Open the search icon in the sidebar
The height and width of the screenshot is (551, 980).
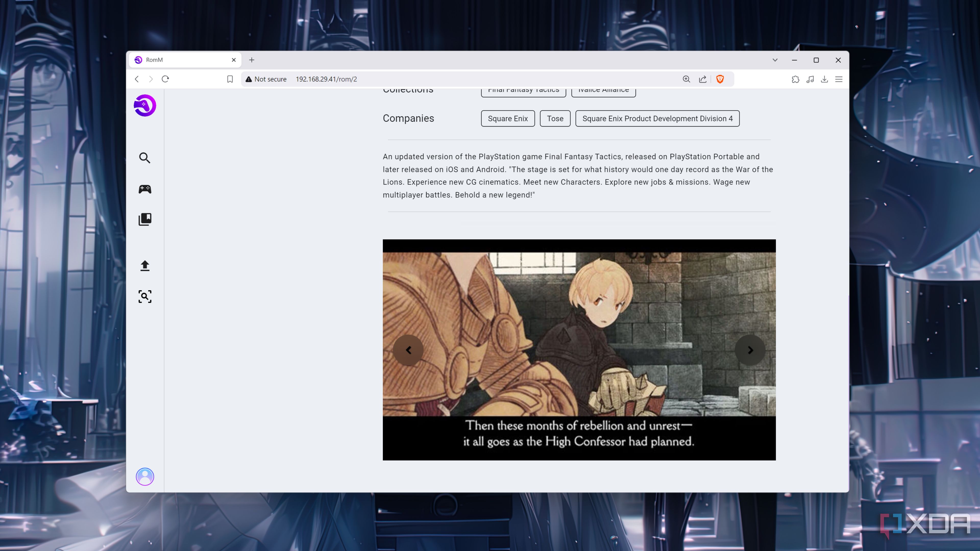[x=144, y=158]
